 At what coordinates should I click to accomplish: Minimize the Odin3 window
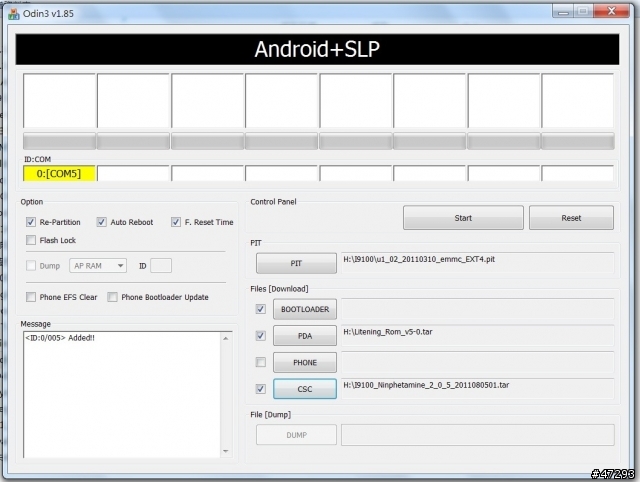[x=563, y=11]
